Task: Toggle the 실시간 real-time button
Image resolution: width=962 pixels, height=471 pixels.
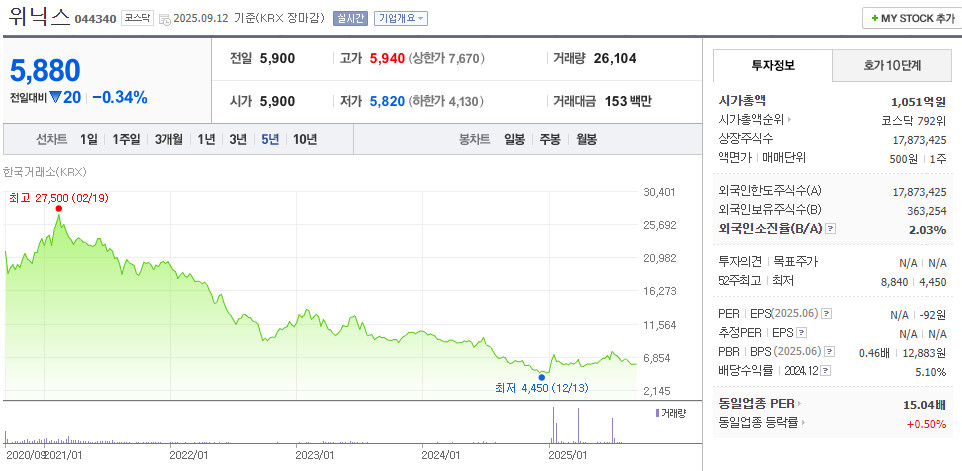Action: pos(350,18)
